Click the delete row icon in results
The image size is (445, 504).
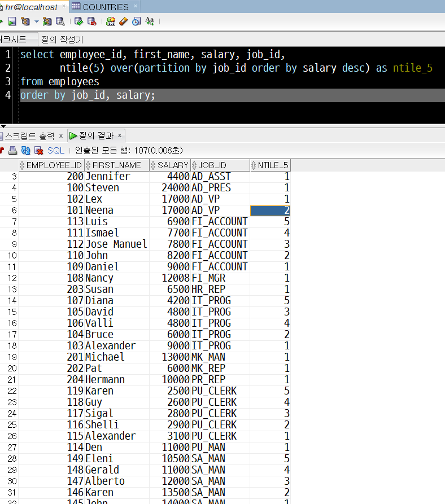point(38,151)
